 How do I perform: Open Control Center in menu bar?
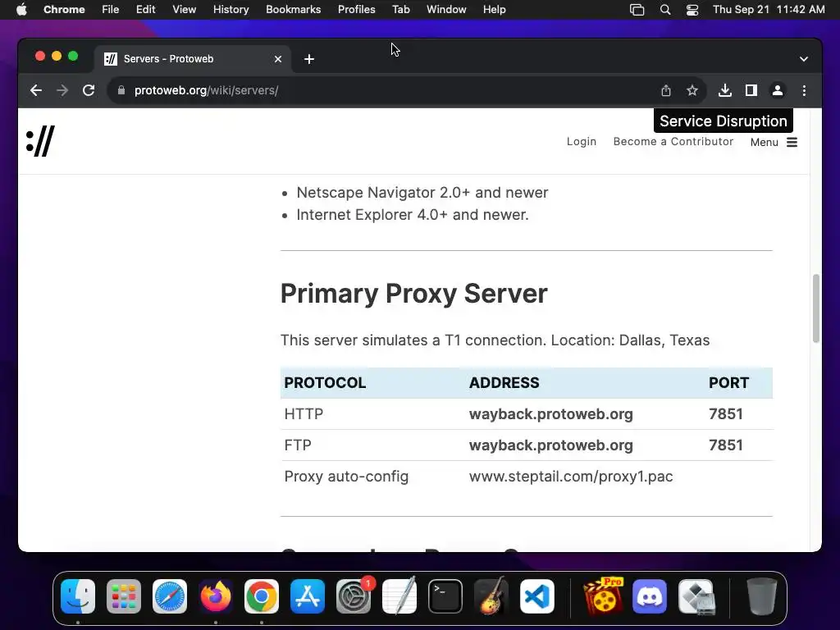pos(692,10)
